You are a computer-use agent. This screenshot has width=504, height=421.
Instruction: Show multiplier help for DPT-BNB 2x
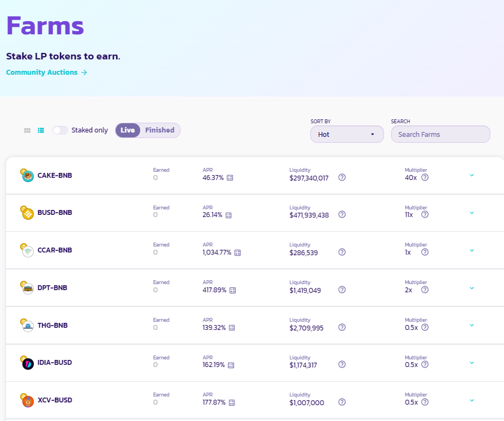pos(425,290)
